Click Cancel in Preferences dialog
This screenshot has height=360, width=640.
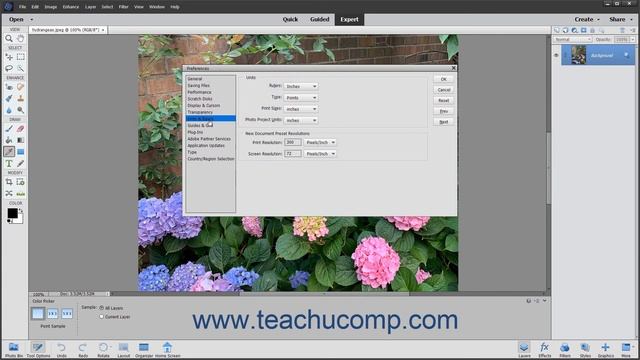[444, 90]
